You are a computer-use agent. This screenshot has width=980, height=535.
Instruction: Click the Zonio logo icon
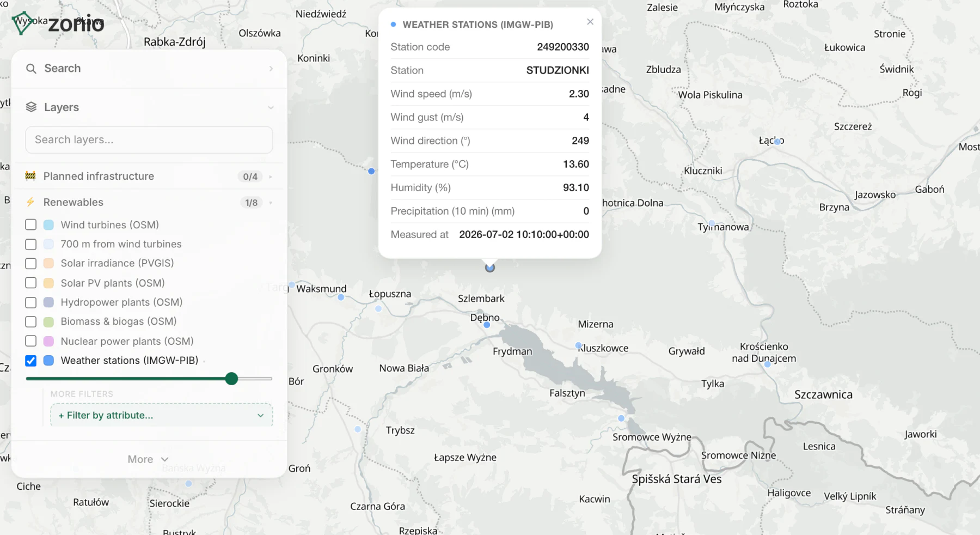pos(23,23)
